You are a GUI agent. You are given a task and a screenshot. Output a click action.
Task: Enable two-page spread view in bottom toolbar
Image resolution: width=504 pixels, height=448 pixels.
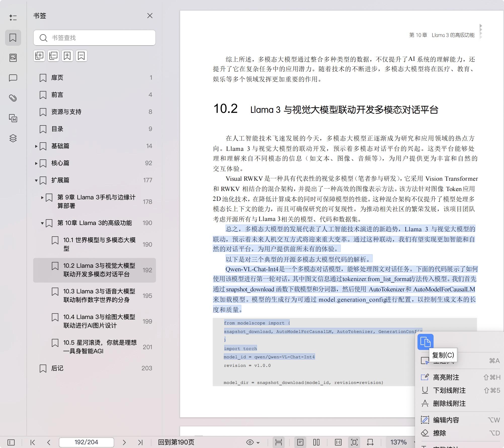[316, 442]
